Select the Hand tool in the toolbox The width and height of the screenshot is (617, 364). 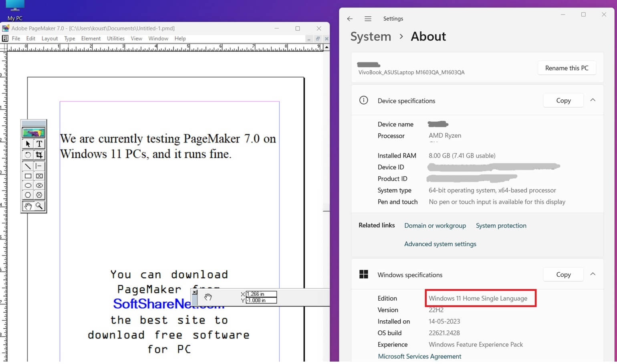[x=28, y=206]
